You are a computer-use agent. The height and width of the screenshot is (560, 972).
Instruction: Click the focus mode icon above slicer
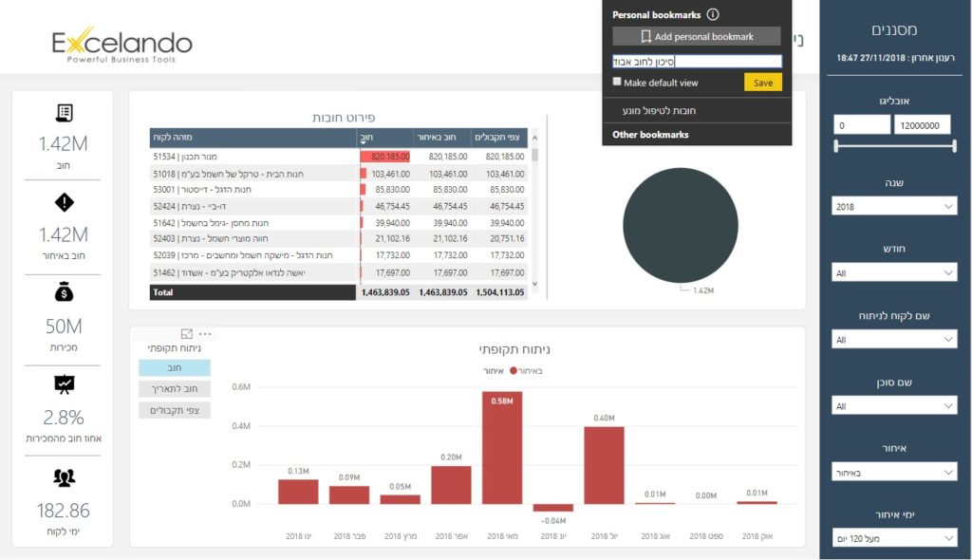tap(187, 334)
